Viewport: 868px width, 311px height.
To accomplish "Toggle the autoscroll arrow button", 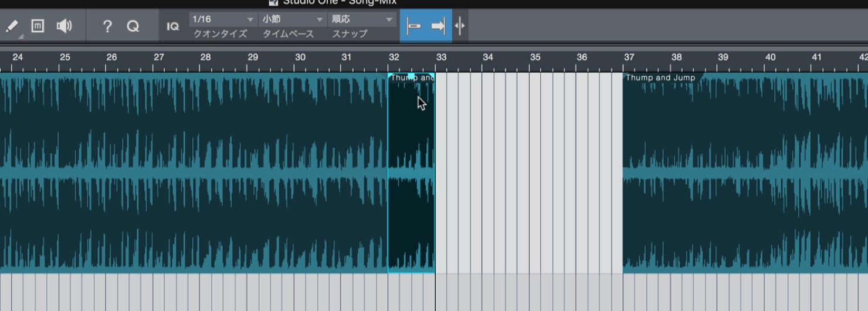I will [438, 26].
